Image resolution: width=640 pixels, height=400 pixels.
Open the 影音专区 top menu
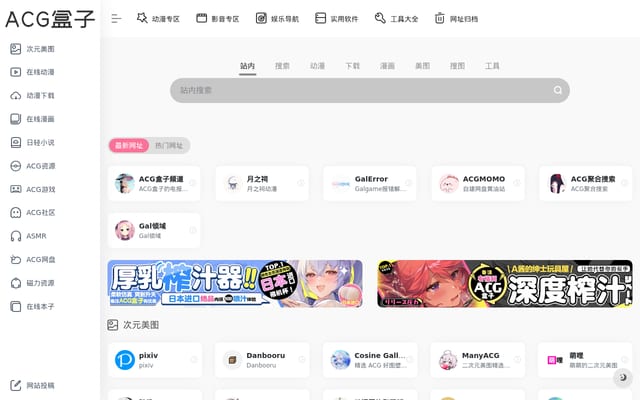218,19
